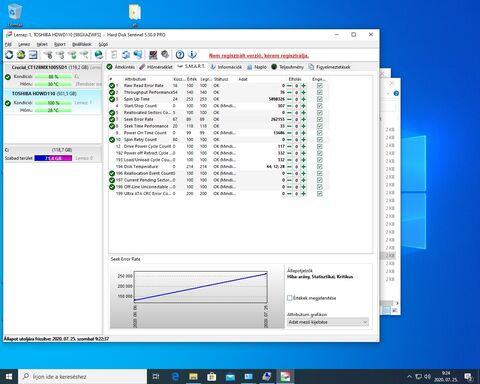Click minus offset button for Raw Read Error Rate
The height and width of the screenshot is (384, 480).
tap(289, 86)
